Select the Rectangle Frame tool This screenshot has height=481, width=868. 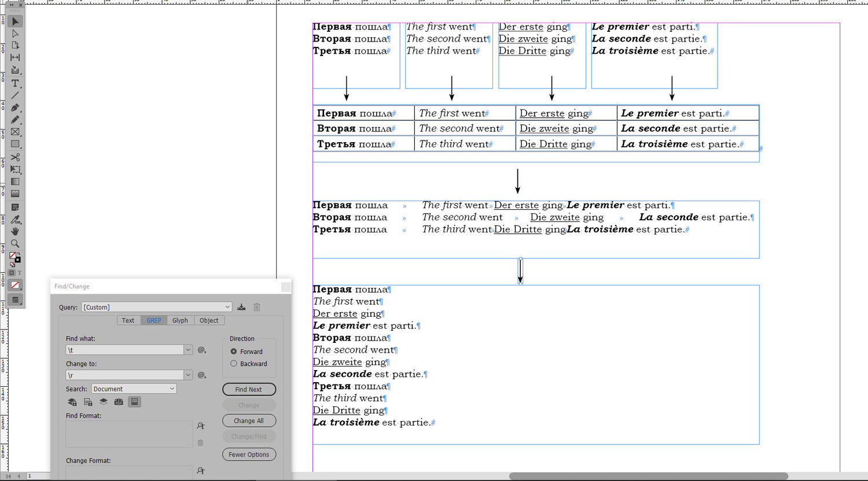pyautogui.click(x=16, y=132)
